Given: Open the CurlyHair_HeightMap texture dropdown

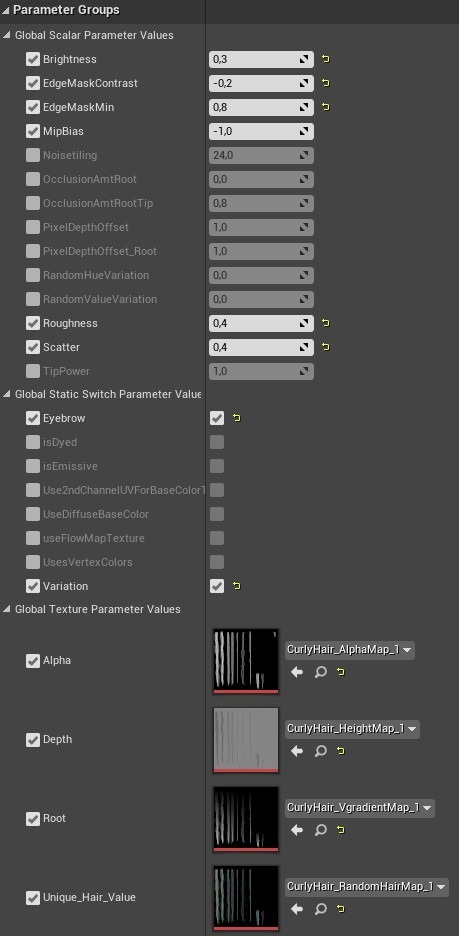Looking at the screenshot, I should click(352, 729).
